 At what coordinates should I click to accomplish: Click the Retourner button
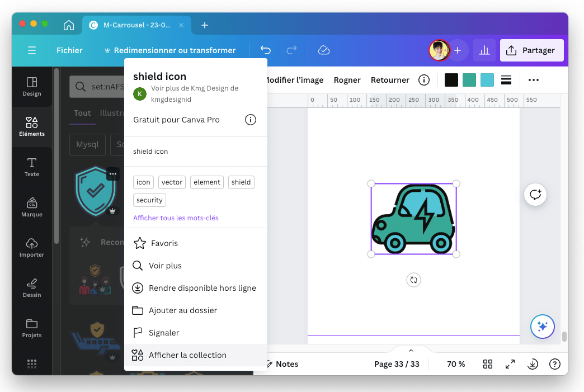pos(389,80)
